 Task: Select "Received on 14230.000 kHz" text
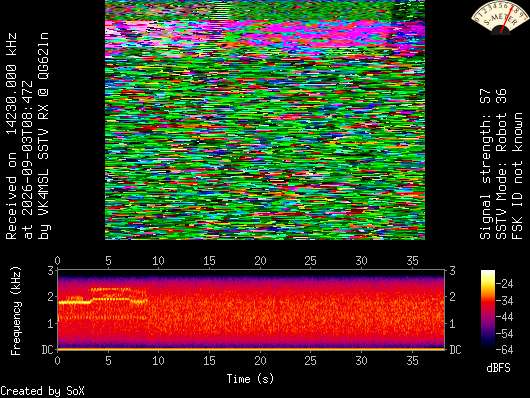click(x=11, y=136)
